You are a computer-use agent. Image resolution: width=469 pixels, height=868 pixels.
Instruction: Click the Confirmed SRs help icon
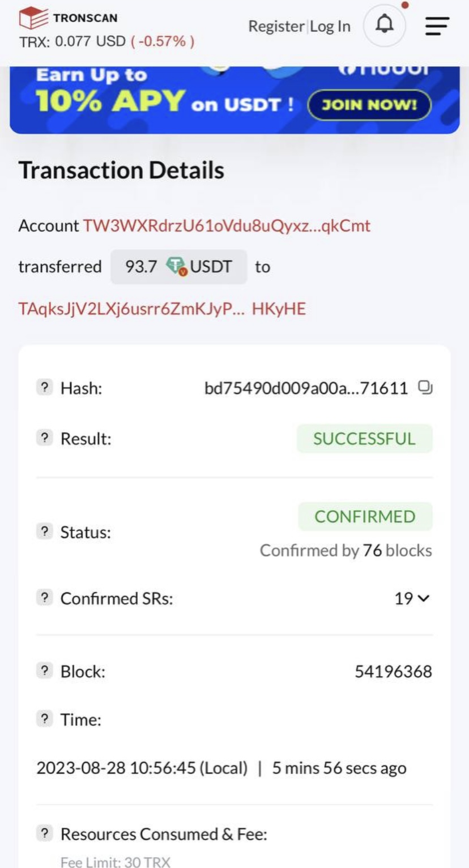tap(44, 598)
